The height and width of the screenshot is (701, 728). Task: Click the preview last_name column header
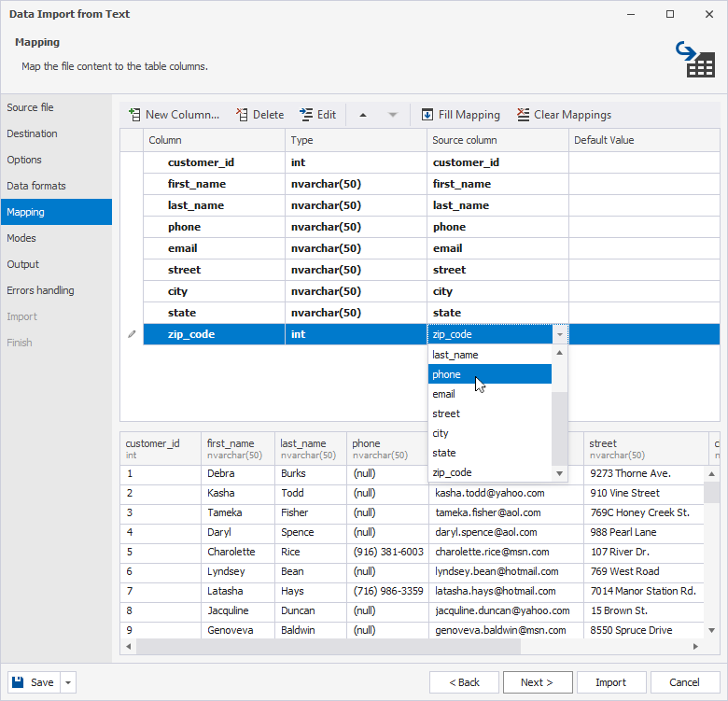click(311, 449)
